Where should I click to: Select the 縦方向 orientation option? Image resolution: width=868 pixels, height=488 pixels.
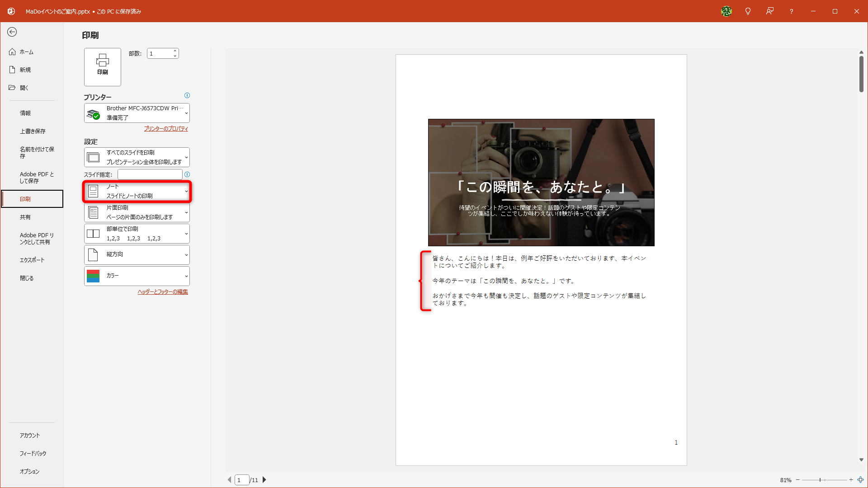[x=137, y=254]
